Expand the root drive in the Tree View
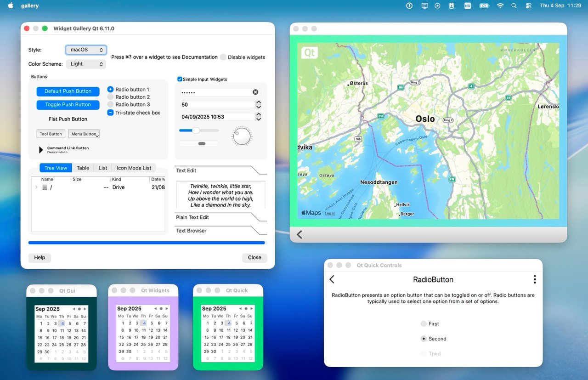This screenshot has height=380, width=588. [x=36, y=187]
